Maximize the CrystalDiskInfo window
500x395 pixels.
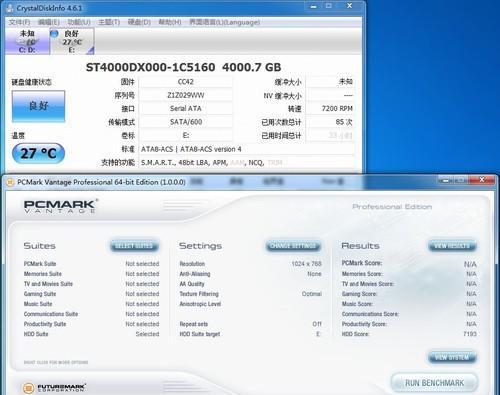[329, 6]
